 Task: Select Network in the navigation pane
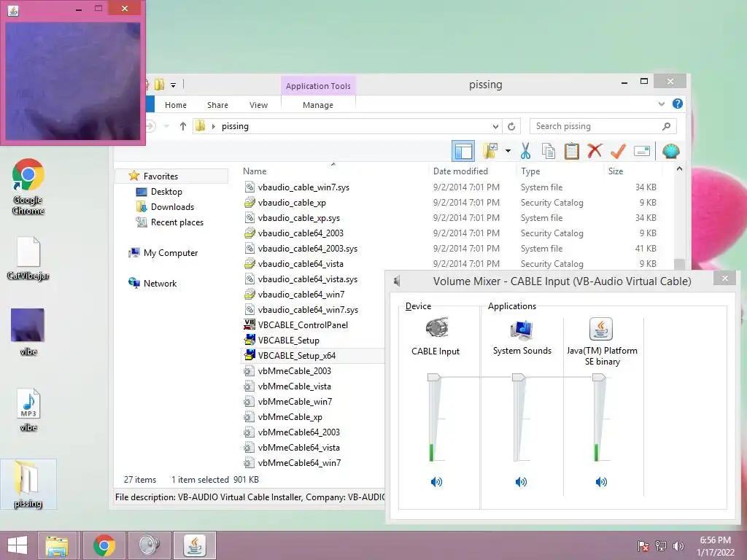(x=160, y=284)
